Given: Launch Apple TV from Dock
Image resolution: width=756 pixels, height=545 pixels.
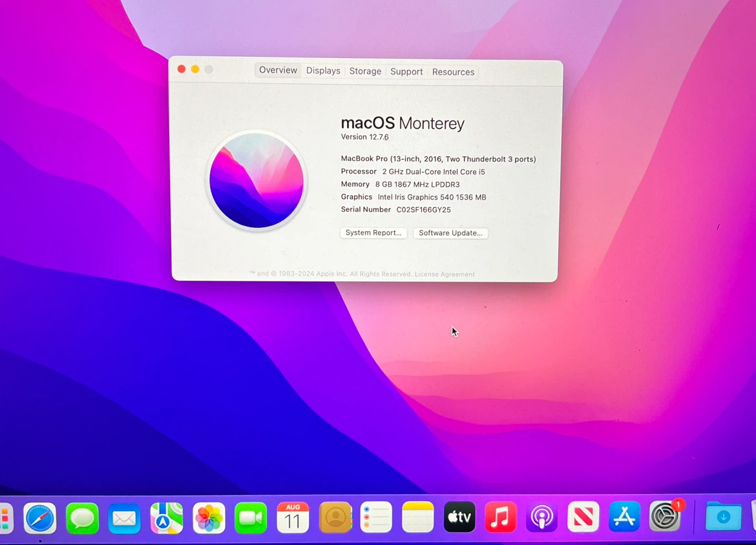Looking at the screenshot, I should click(459, 517).
